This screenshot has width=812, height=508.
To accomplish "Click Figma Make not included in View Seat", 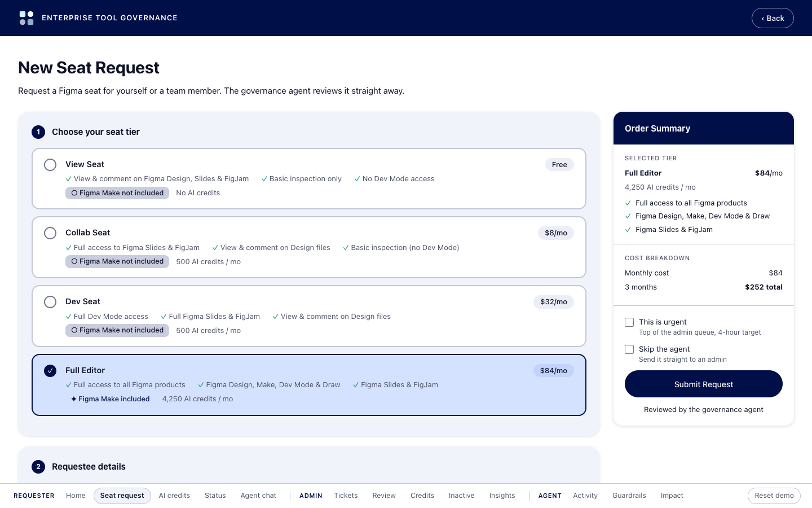I will pyautogui.click(x=117, y=193).
